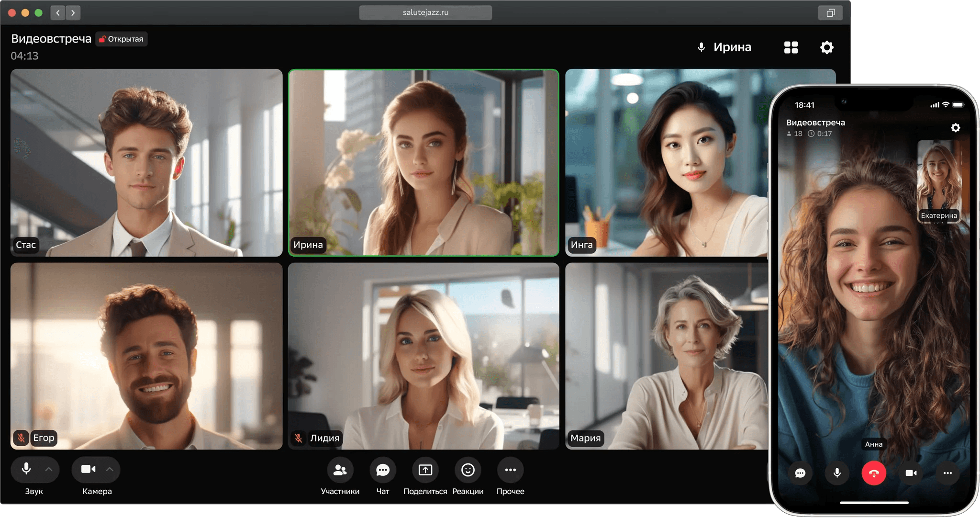Open the Чат chat icon
The width and height of the screenshot is (980, 518).
(382, 470)
